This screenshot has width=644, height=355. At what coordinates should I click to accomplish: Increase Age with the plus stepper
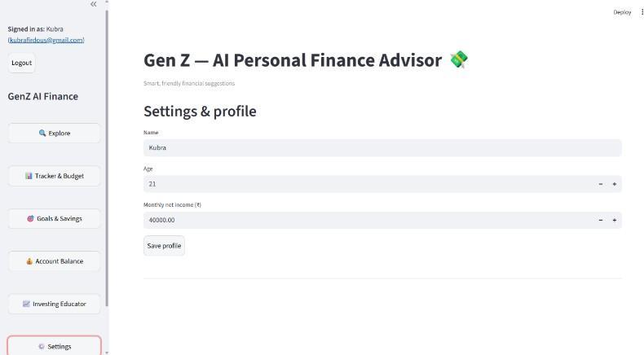point(615,184)
